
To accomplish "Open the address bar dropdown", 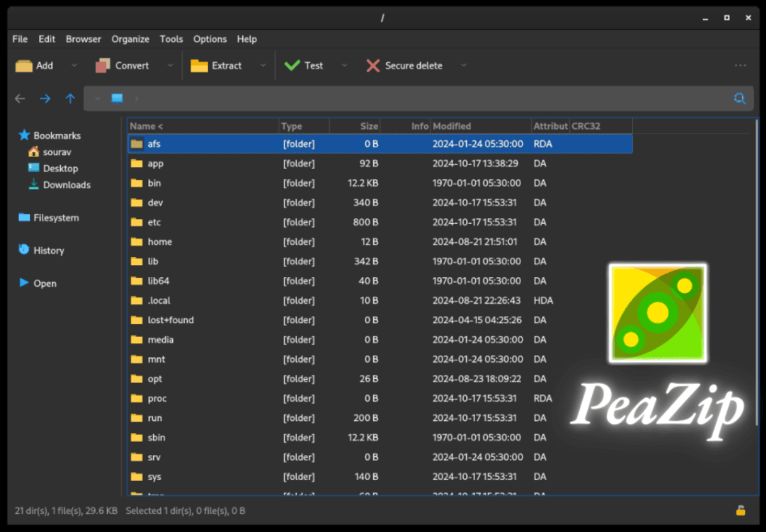I will pos(98,99).
